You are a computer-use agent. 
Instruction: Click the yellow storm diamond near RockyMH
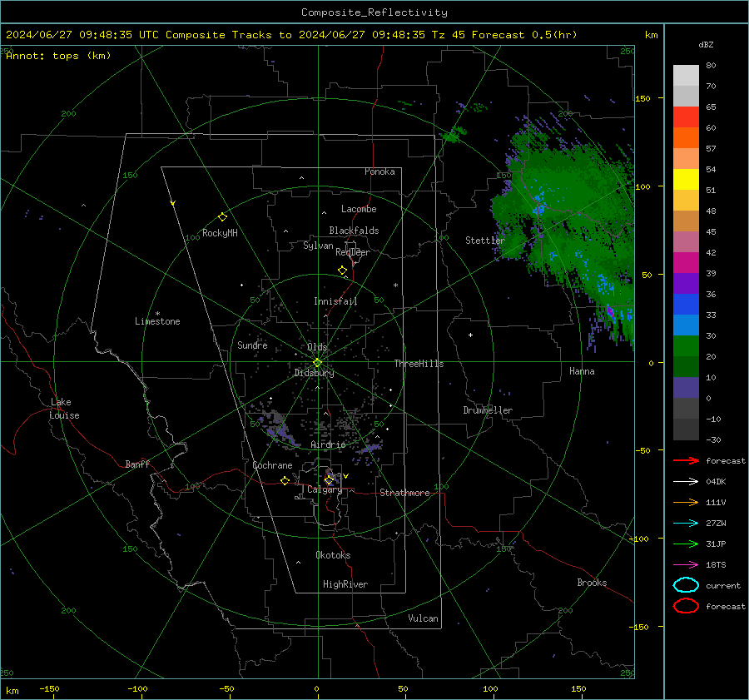(x=222, y=217)
